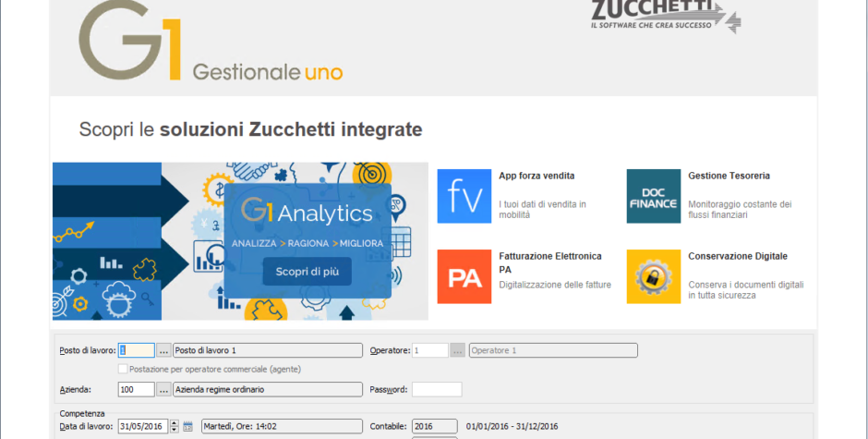
Task: Click the Contabile year field
Action: coord(435,426)
